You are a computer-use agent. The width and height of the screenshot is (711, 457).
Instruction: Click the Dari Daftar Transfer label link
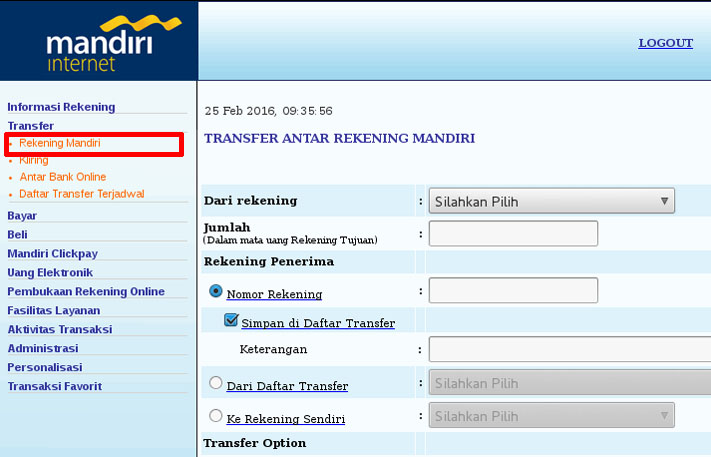tap(287, 386)
